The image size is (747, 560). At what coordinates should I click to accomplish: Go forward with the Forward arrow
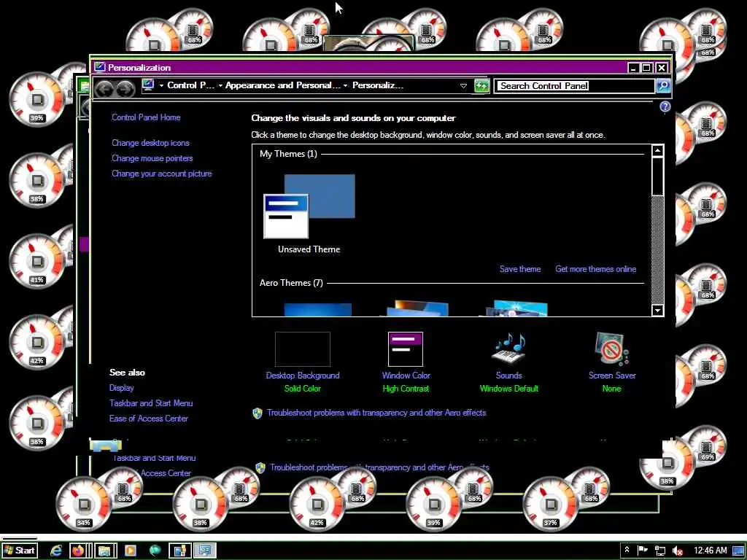pos(125,88)
